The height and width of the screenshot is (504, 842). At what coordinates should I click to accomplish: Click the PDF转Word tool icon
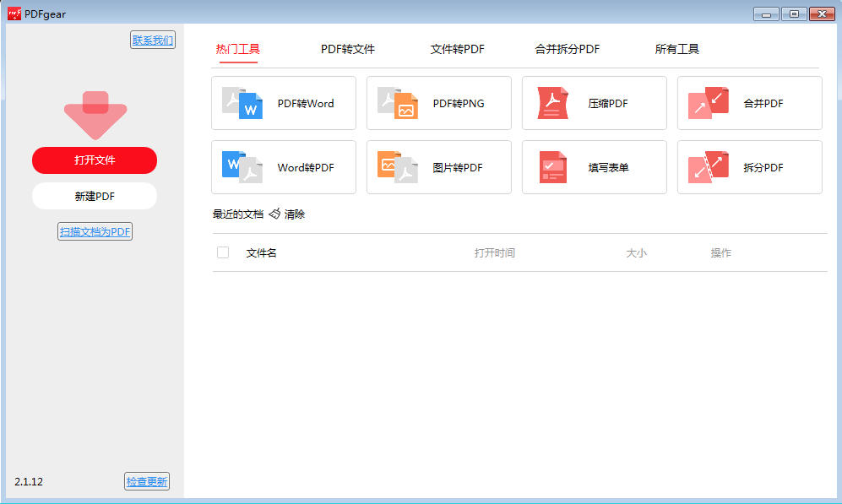242,103
